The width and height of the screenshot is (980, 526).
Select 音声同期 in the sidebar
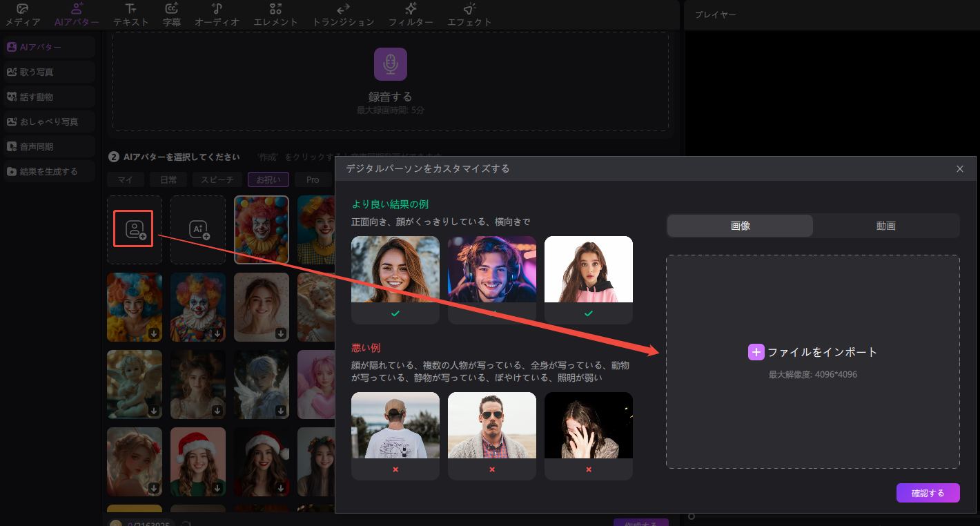(48, 146)
